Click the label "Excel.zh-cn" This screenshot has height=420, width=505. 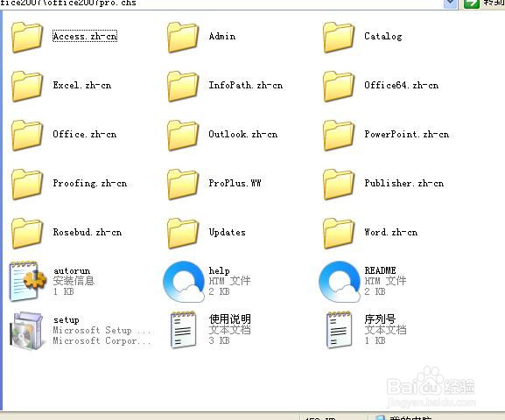(x=82, y=86)
